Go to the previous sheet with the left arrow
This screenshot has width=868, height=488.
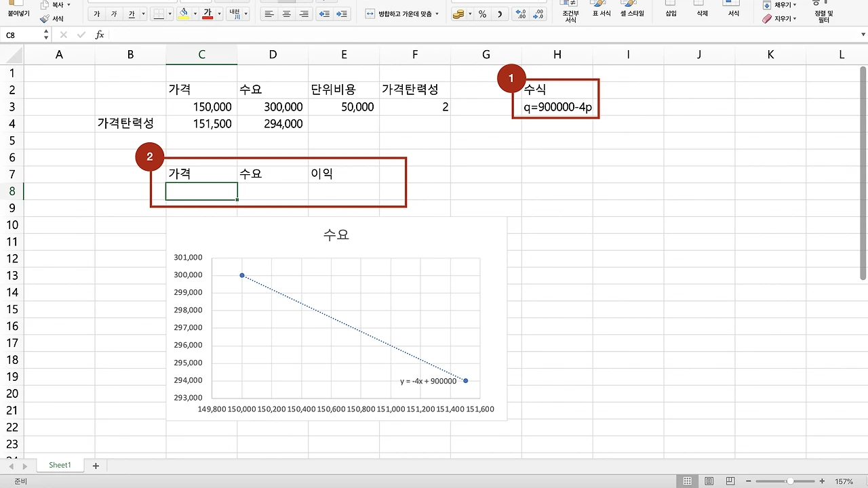[10, 466]
